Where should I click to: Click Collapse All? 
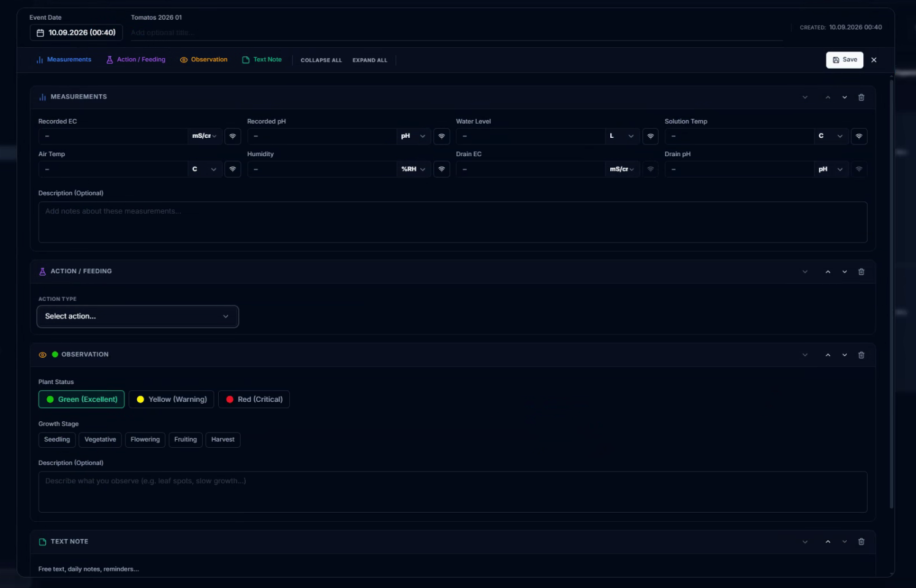321,60
